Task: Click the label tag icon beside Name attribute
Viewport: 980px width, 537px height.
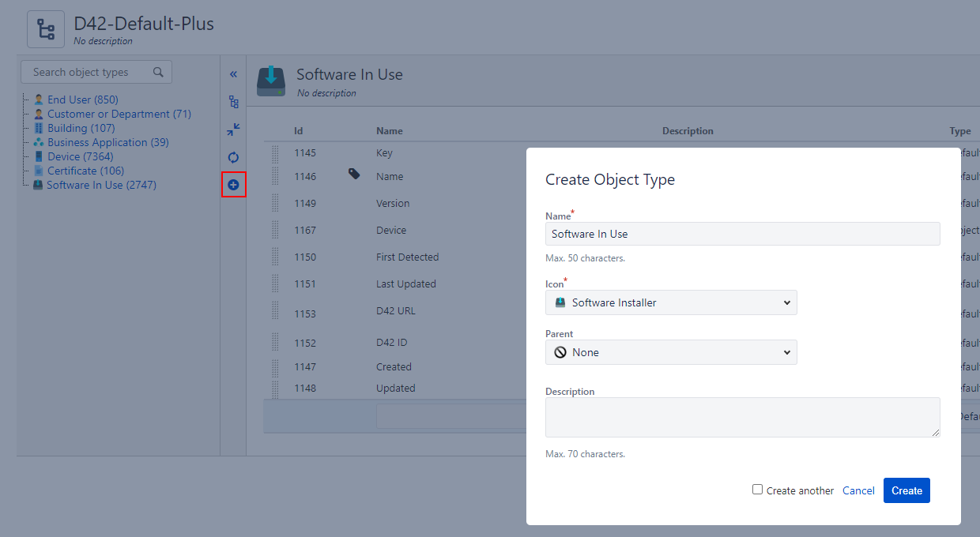Action: 354,174
